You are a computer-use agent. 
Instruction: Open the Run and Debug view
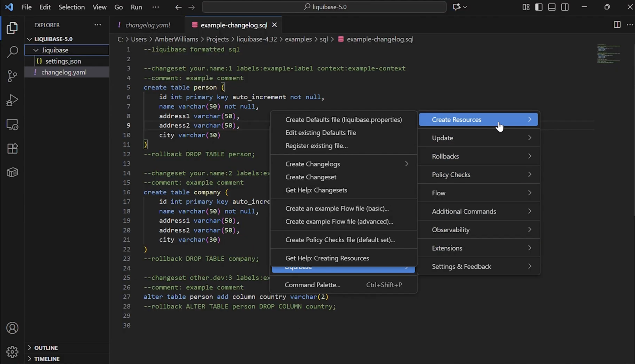(x=12, y=100)
